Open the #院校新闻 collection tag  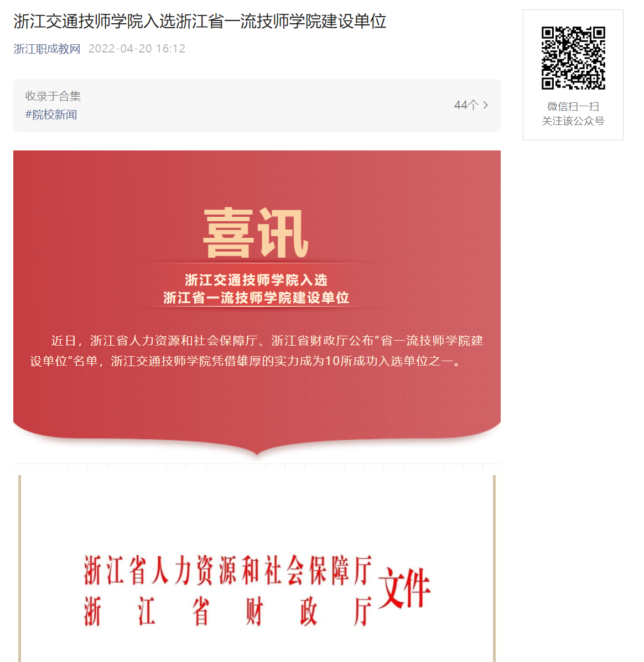point(51,114)
